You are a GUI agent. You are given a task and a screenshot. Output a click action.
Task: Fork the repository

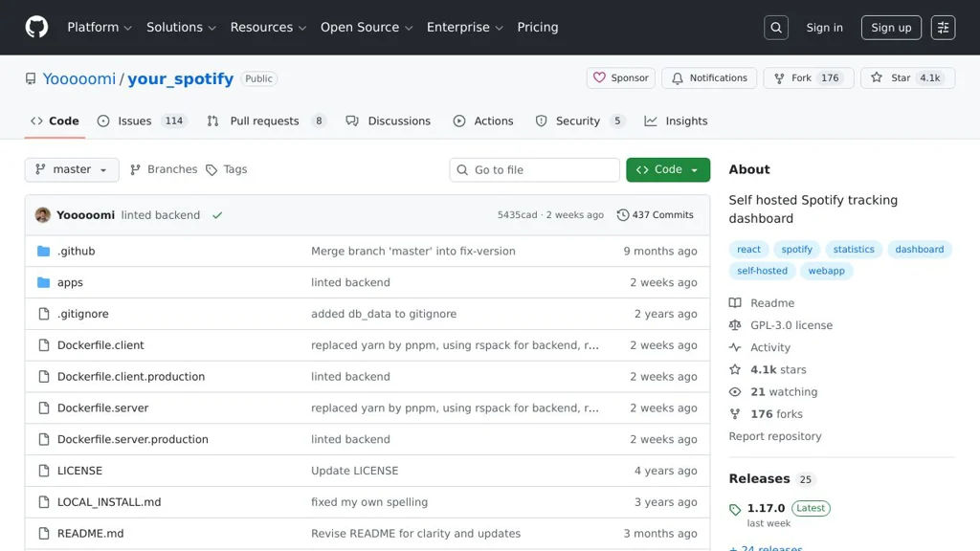pos(801,78)
